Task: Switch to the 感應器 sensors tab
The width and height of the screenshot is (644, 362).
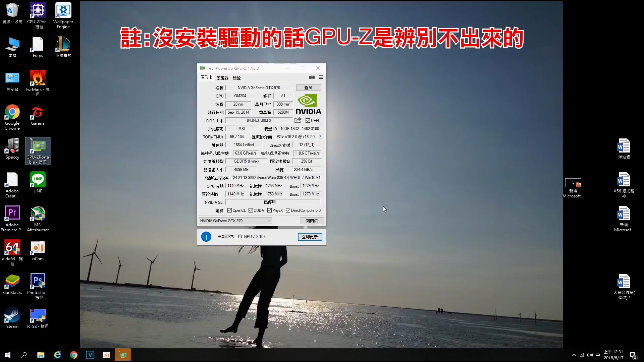Action: pos(223,77)
